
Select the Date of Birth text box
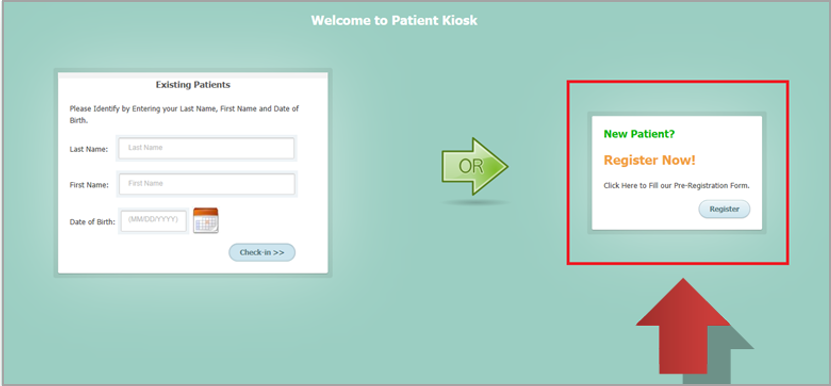tap(154, 221)
